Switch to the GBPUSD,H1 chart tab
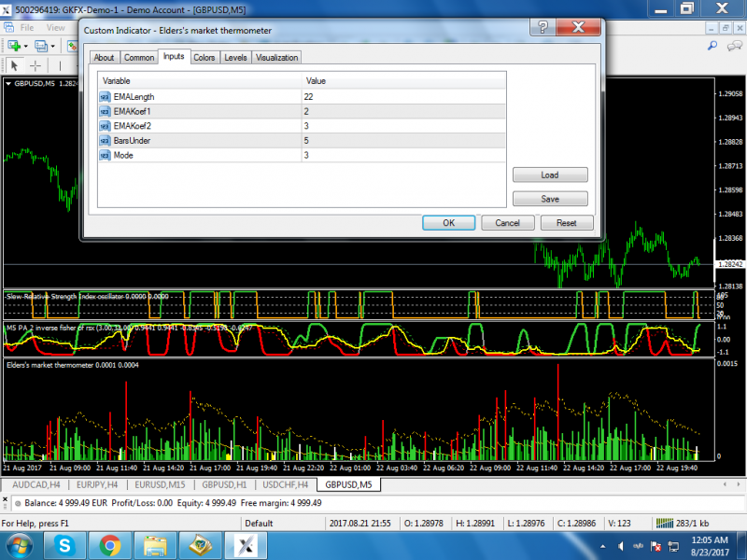 pos(224,484)
